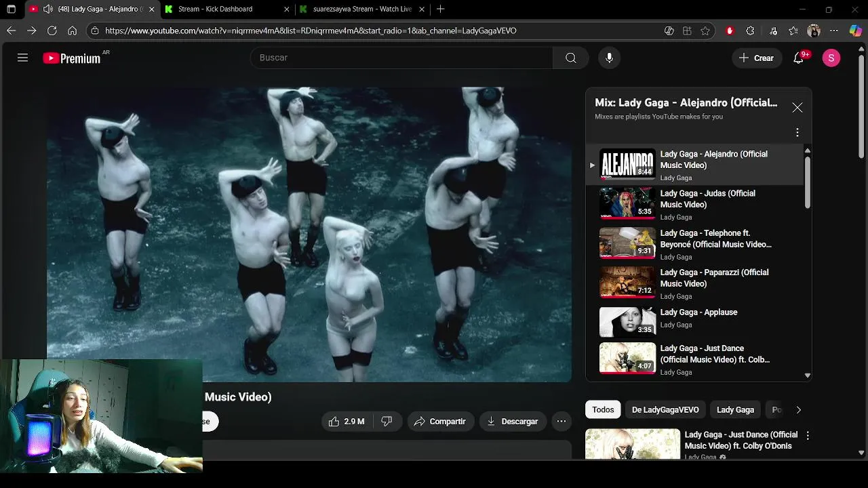Reload the current page
This screenshot has height=488, width=868.
click(52, 30)
